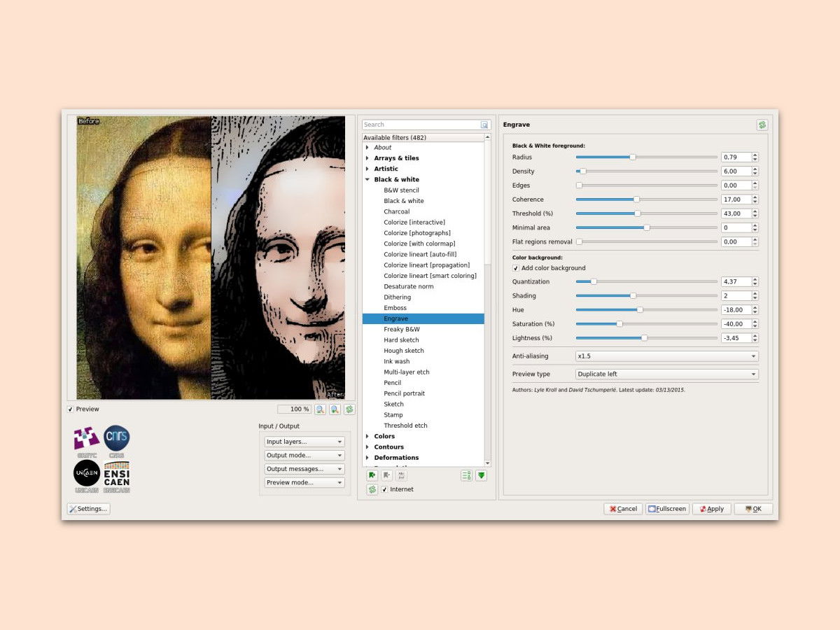Click the green double-arrow expand-all icon
The width and height of the screenshot is (840, 630).
click(x=481, y=475)
